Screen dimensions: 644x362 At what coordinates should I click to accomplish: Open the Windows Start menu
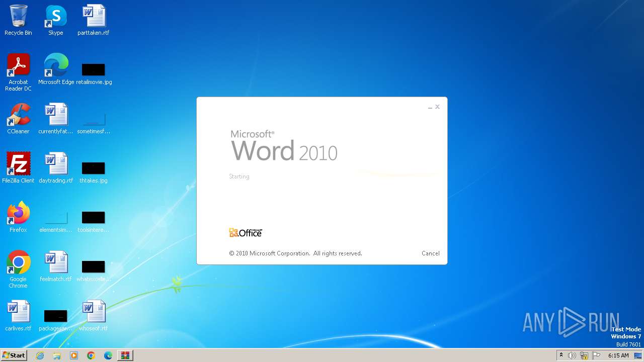point(14,355)
